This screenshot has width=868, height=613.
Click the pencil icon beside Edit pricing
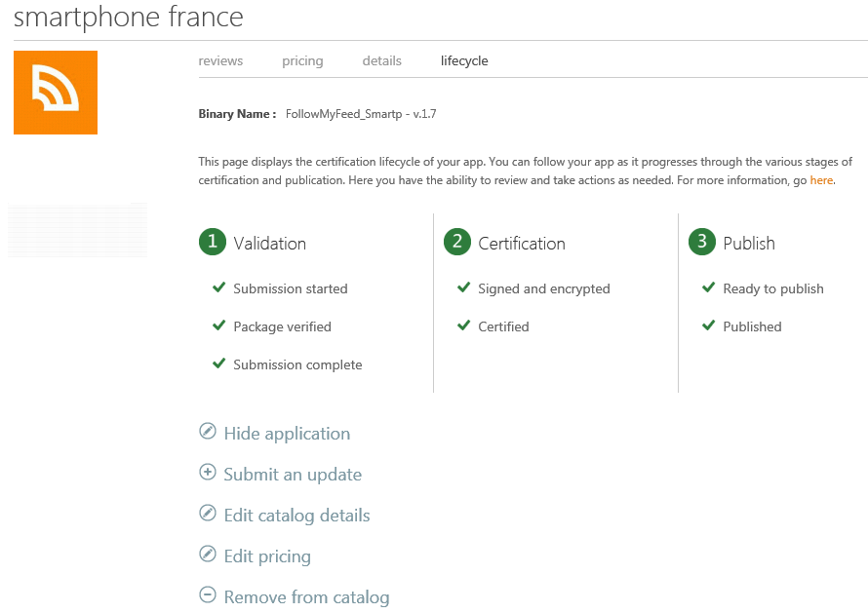(x=208, y=554)
